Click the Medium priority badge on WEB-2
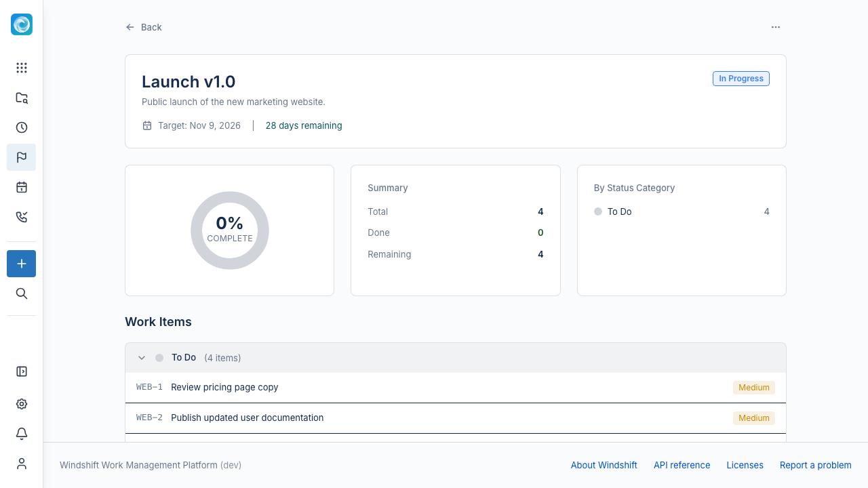Image resolution: width=868 pixels, height=488 pixels. [754, 418]
